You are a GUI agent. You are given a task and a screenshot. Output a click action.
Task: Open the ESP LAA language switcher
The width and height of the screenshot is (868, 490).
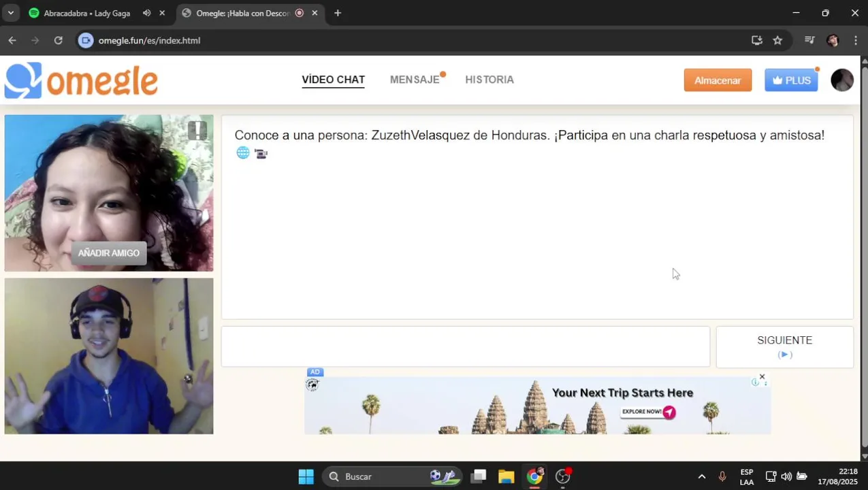747,476
